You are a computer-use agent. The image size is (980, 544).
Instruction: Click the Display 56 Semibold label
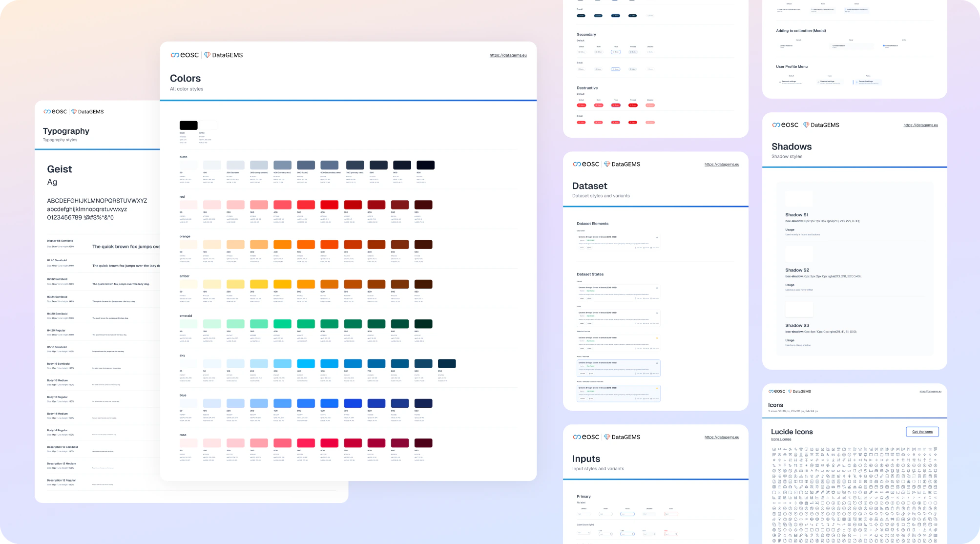pyautogui.click(x=60, y=241)
